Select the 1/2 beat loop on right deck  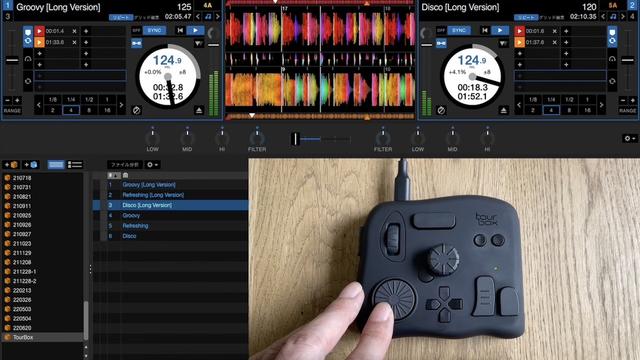pyautogui.click(x=569, y=99)
